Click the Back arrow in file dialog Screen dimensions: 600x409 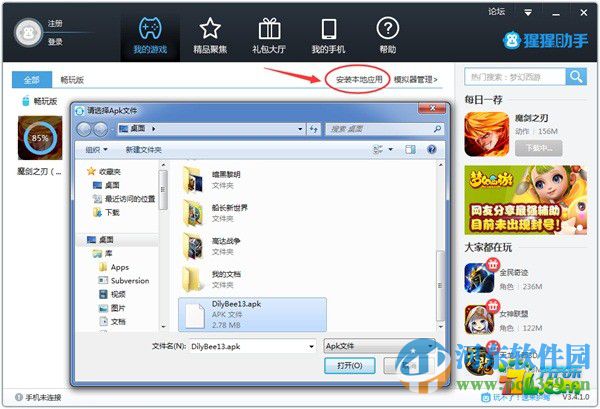pos(84,129)
